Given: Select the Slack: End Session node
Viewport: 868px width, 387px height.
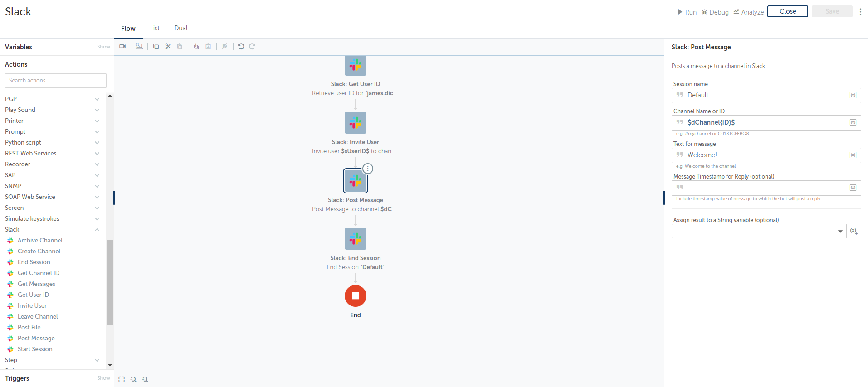Looking at the screenshot, I should tap(356, 239).
